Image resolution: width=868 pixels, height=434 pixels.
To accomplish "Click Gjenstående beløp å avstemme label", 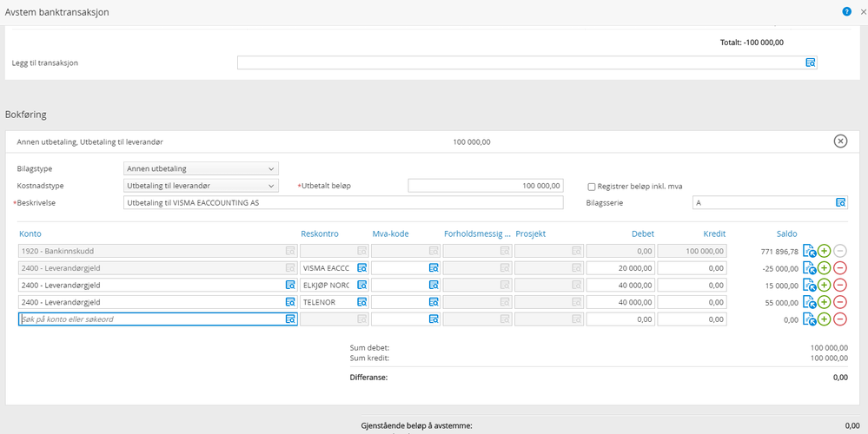I will 416,425.
